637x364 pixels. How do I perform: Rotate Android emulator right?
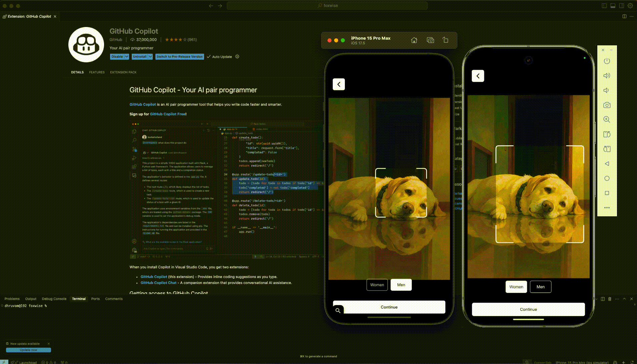pyautogui.click(x=607, y=149)
